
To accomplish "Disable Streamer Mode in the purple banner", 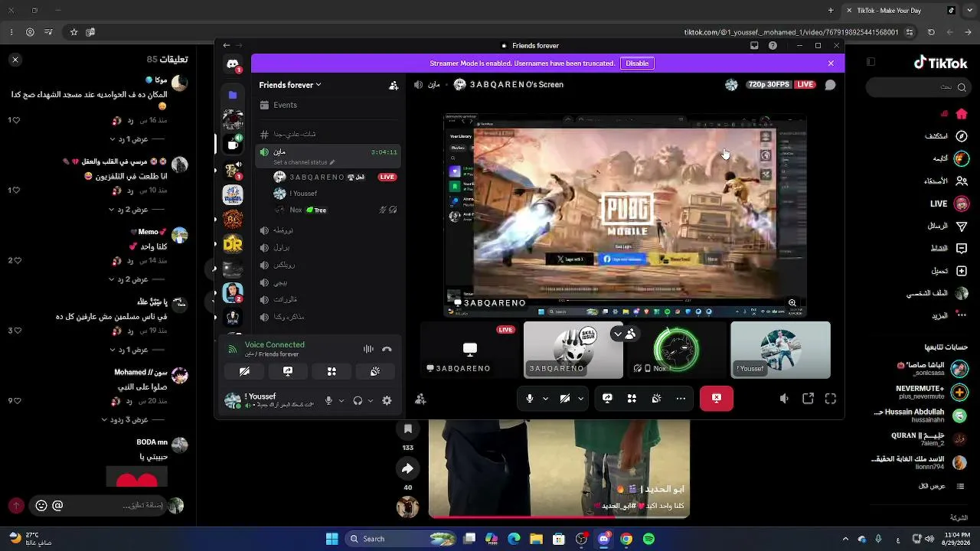I will pyautogui.click(x=637, y=64).
